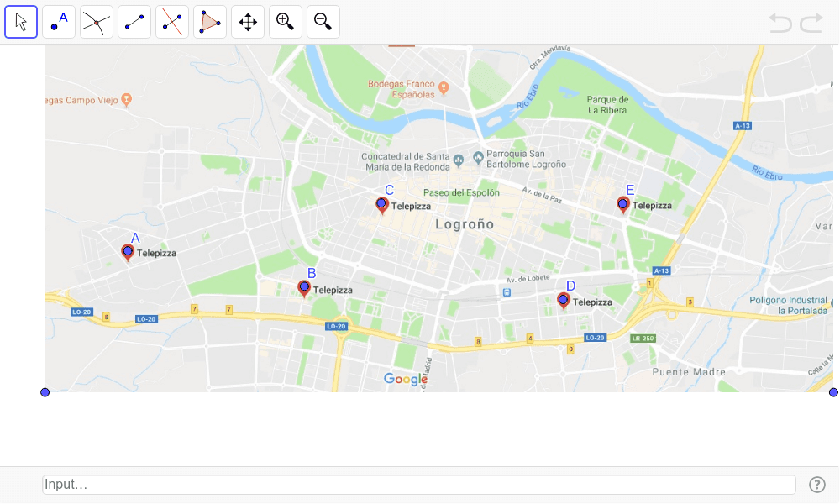Choose the Intersect Two Objects tool

coord(97,22)
